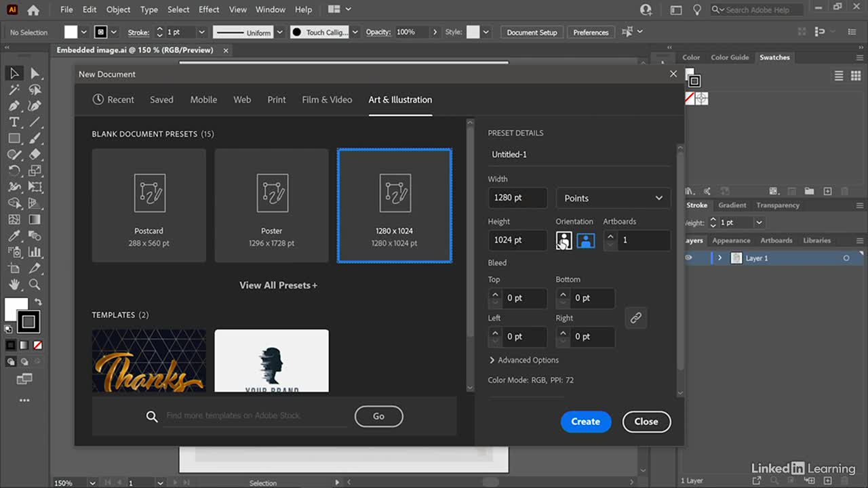
Task: Pick the Rotate tool
Action: (x=14, y=171)
